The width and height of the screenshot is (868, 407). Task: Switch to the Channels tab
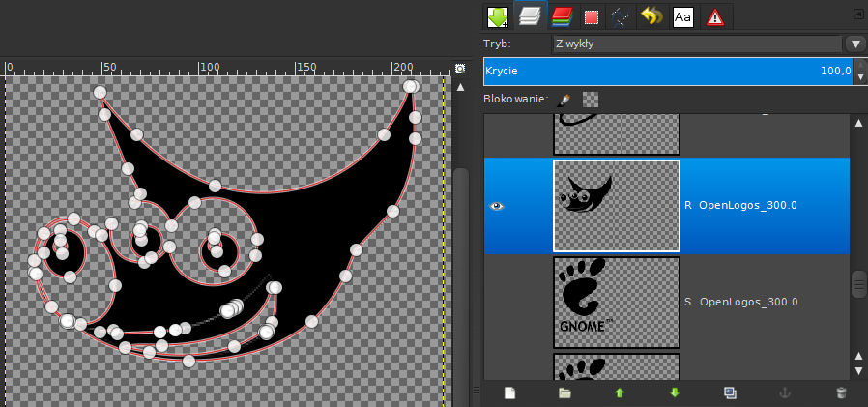562,16
